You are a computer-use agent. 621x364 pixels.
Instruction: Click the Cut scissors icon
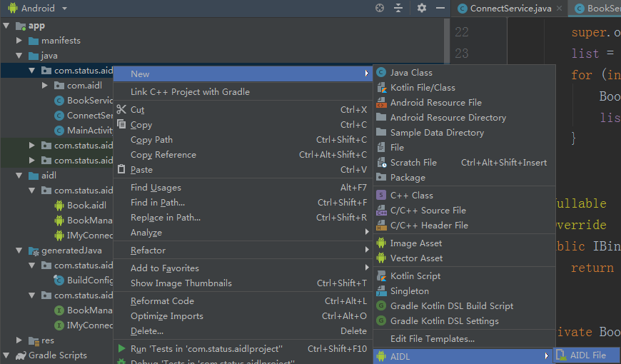coord(121,110)
